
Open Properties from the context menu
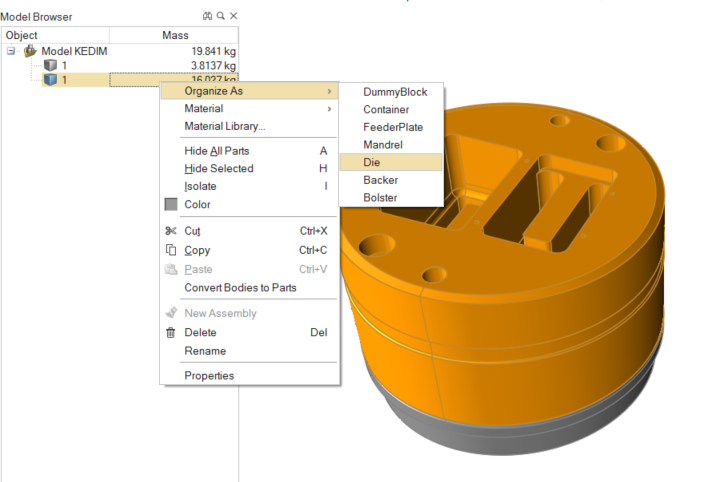pyautogui.click(x=209, y=376)
